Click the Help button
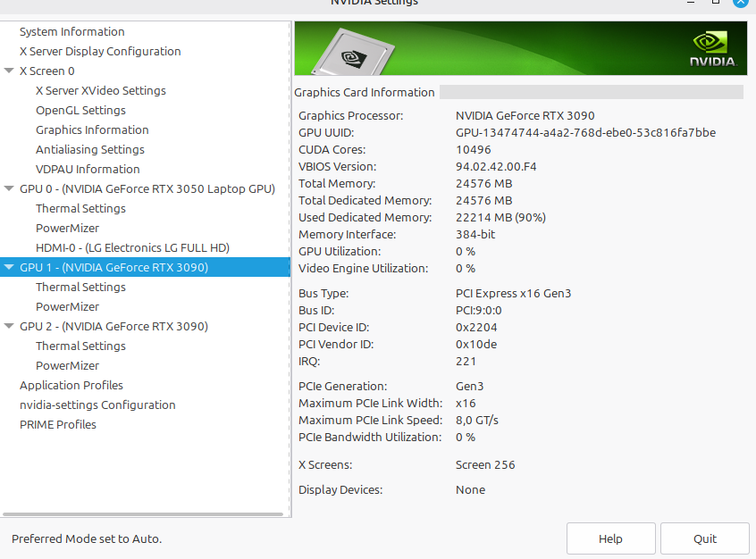The width and height of the screenshot is (756, 559). (x=610, y=538)
